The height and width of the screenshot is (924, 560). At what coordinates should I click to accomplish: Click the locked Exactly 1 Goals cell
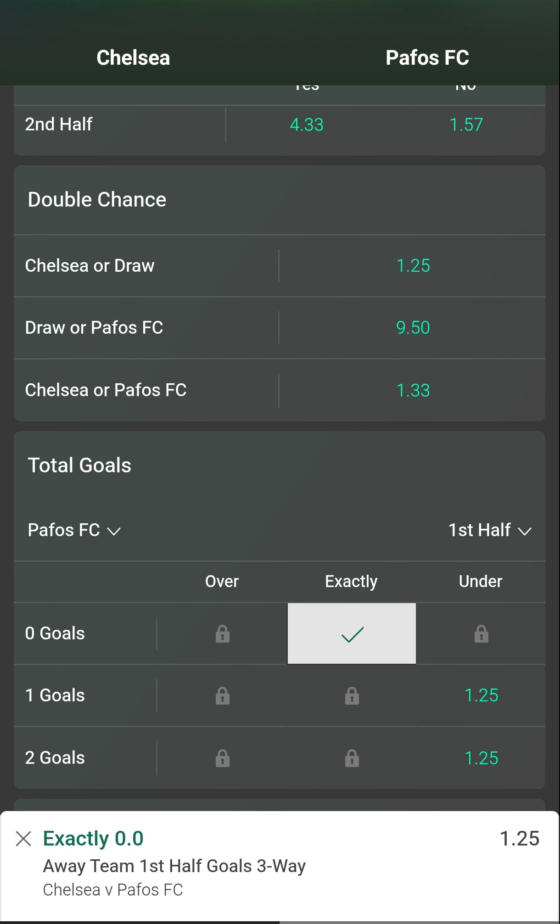352,696
